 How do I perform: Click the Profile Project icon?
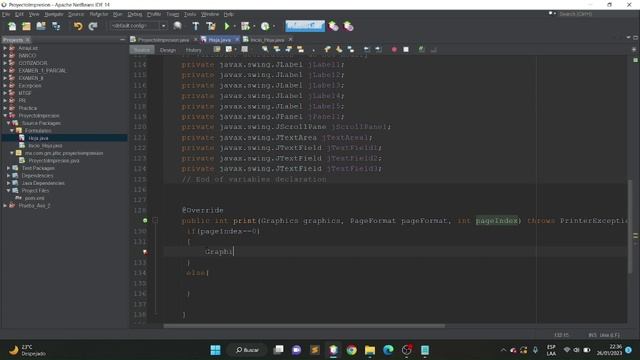click(x=265, y=26)
